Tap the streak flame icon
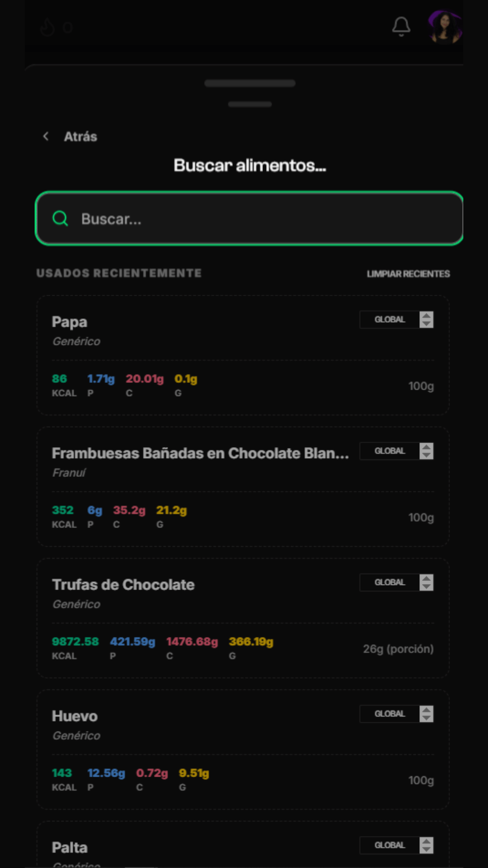 (47, 28)
